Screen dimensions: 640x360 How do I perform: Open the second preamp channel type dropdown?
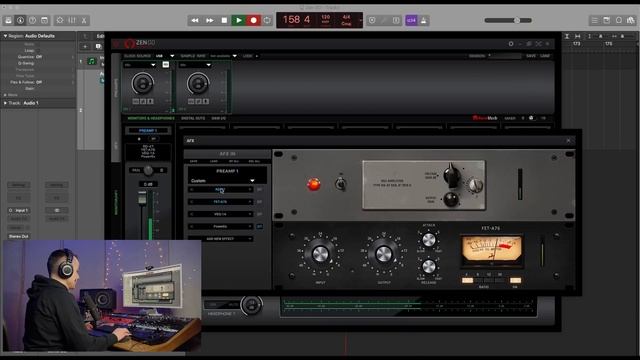point(196,65)
